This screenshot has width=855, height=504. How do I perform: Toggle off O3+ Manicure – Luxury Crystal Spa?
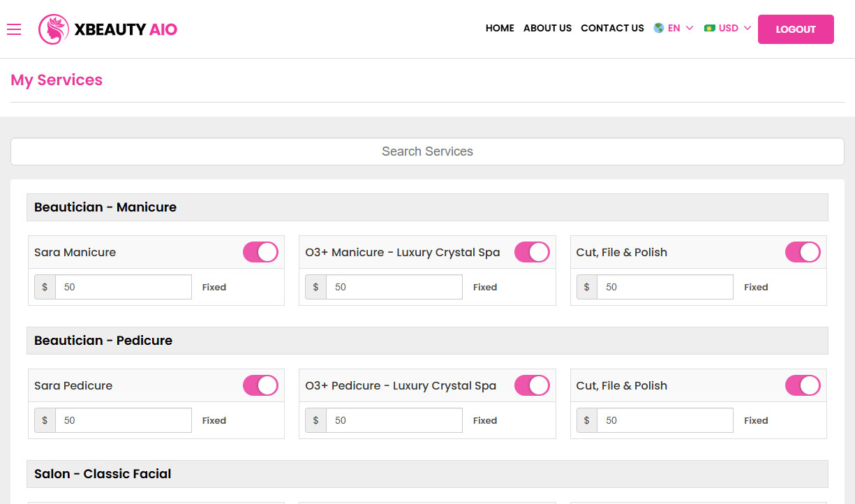(532, 252)
